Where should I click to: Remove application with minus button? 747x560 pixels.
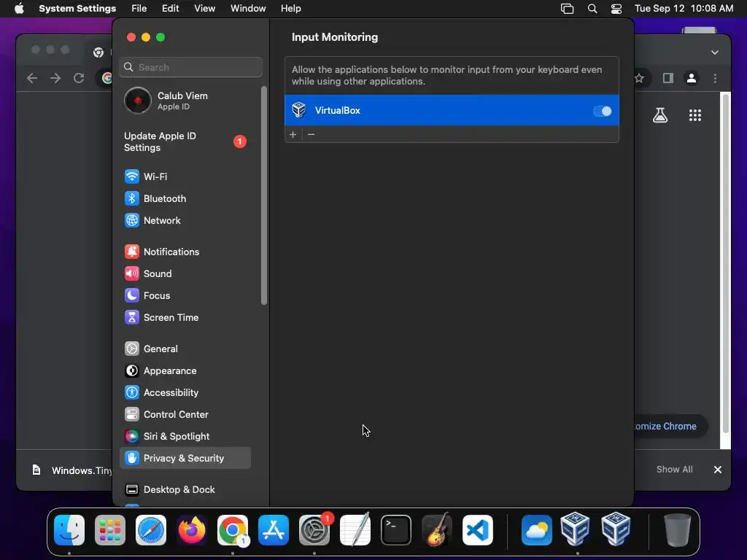(311, 135)
